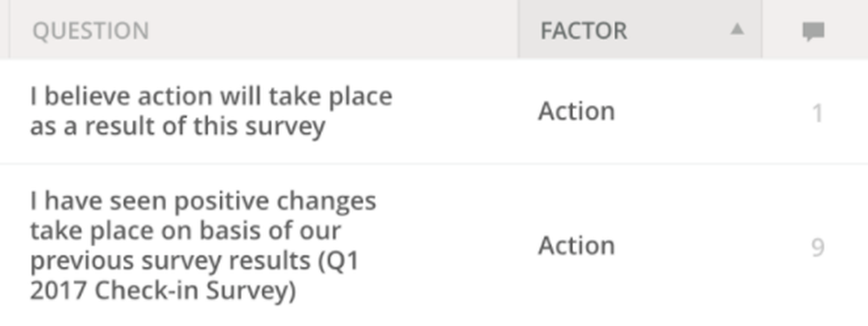The width and height of the screenshot is (868, 326).
Task: Click the sort arrow in FACTOR header
Action: pyautogui.click(x=737, y=29)
